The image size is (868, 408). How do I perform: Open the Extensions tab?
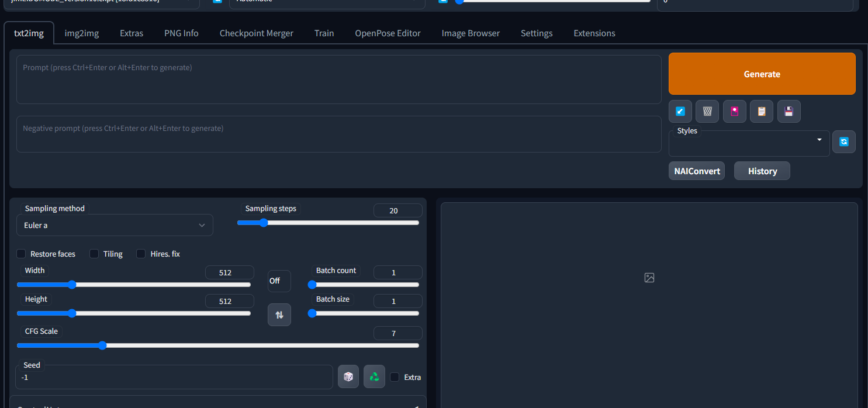tap(594, 33)
